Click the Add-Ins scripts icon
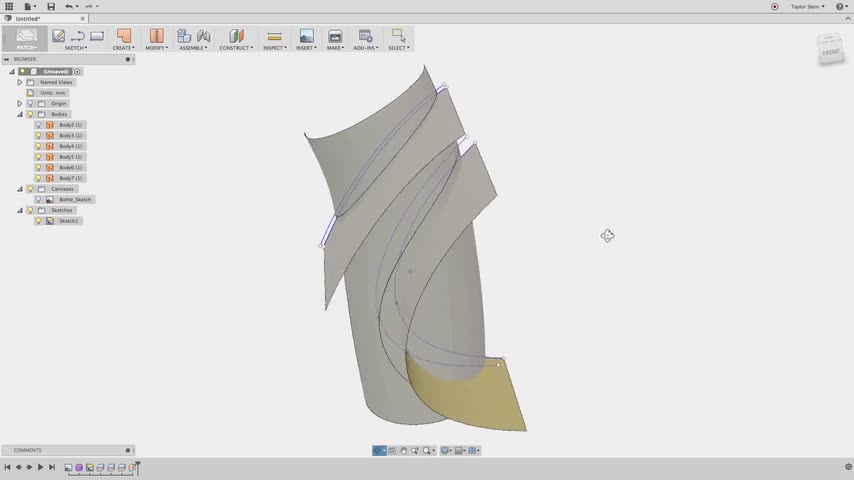Screen dimensions: 854x480 pyautogui.click(x=365, y=36)
